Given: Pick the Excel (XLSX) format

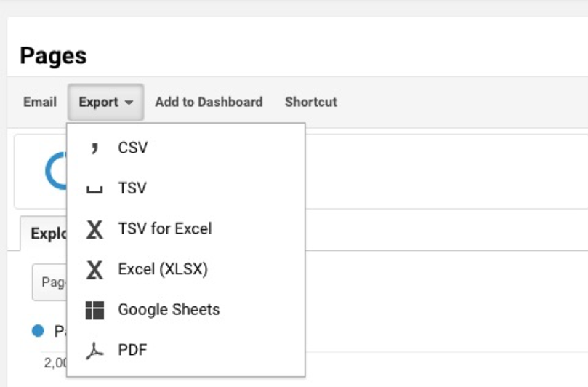Looking at the screenshot, I should coord(186,269).
